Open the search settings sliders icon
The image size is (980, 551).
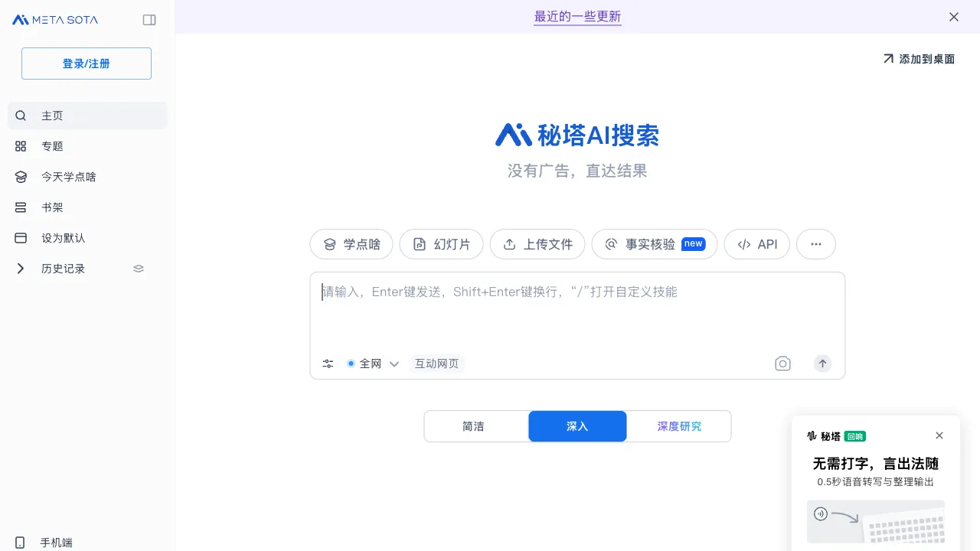click(328, 364)
